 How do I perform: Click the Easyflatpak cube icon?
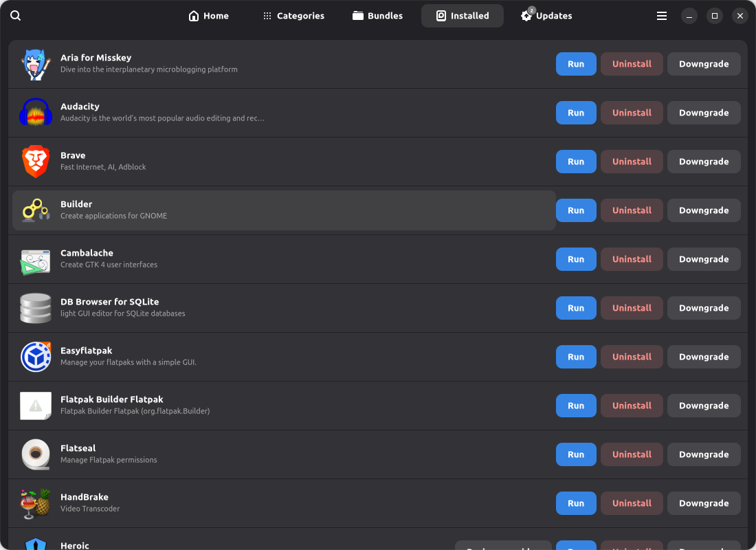tap(36, 357)
